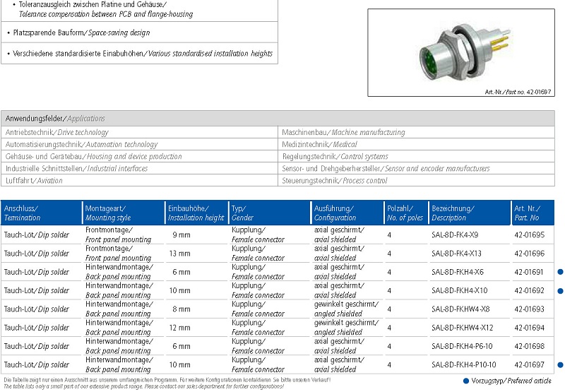
Task: Click the Luftfahrt/Aviation application entry
Action: (34, 180)
